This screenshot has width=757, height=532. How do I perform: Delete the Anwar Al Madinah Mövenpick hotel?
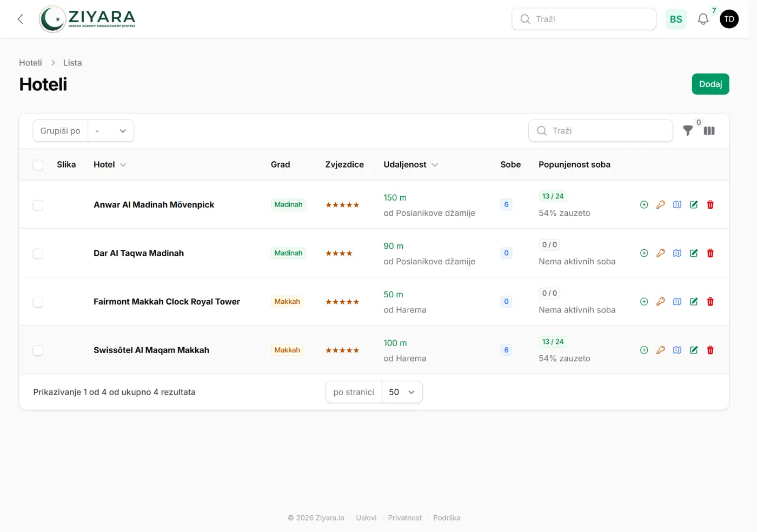pos(710,205)
